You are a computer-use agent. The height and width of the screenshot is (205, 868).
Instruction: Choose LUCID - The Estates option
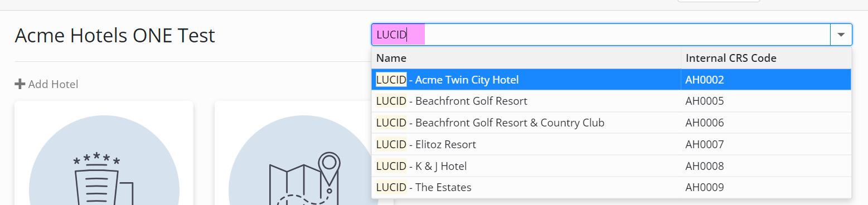click(x=611, y=188)
